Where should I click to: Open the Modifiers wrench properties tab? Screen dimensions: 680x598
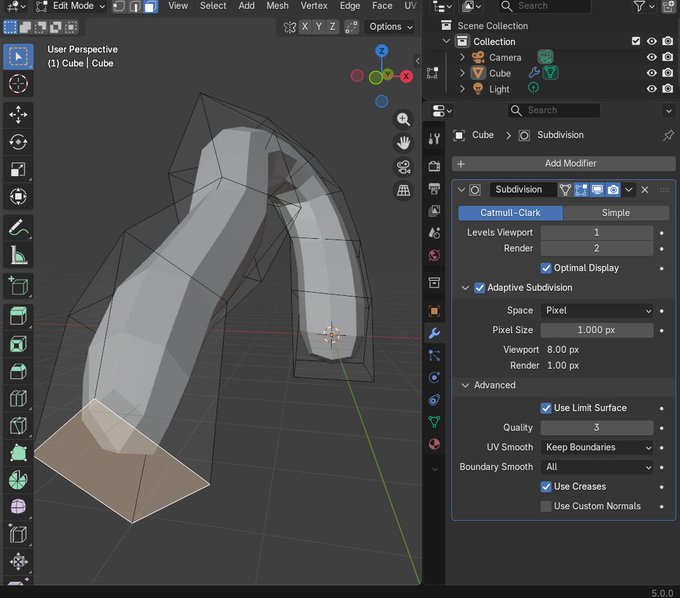pyautogui.click(x=434, y=333)
